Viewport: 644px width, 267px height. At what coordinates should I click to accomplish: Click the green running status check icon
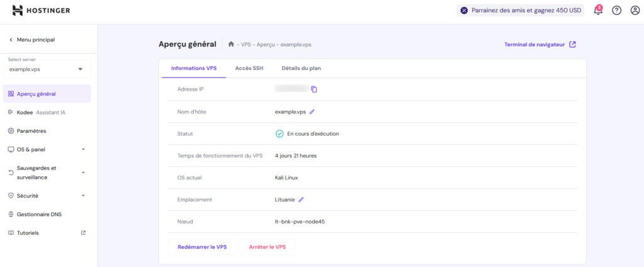coord(279,133)
